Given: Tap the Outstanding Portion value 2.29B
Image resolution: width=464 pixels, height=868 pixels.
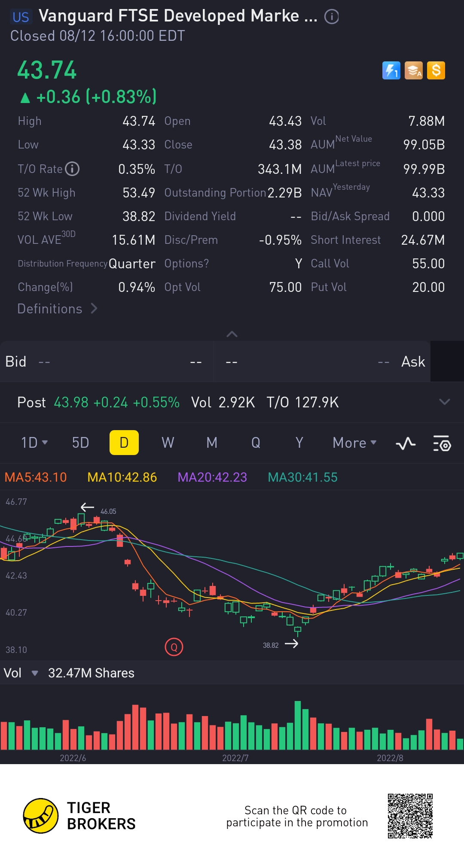Looking at the screenshot, I should 284,193.
